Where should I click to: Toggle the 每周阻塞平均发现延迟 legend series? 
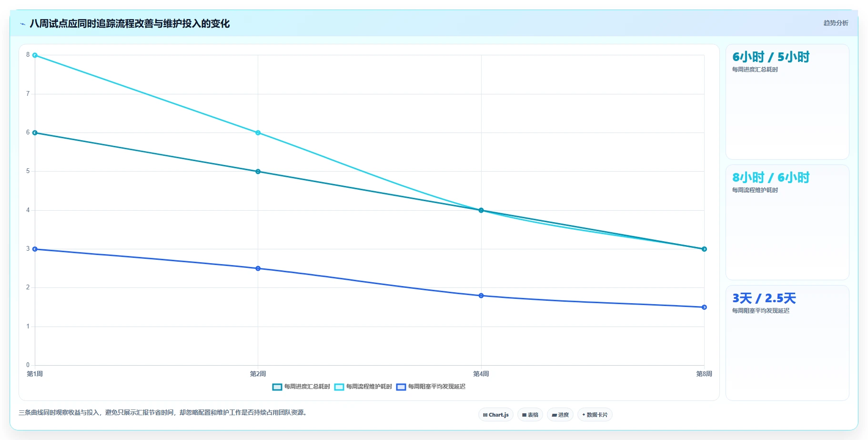click(x=431, y=387)
